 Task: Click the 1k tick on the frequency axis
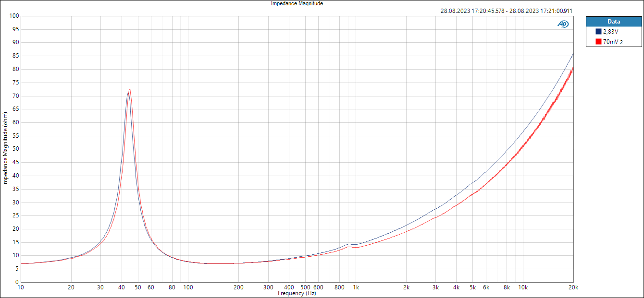pyautogui.click(x=356, y=287)
